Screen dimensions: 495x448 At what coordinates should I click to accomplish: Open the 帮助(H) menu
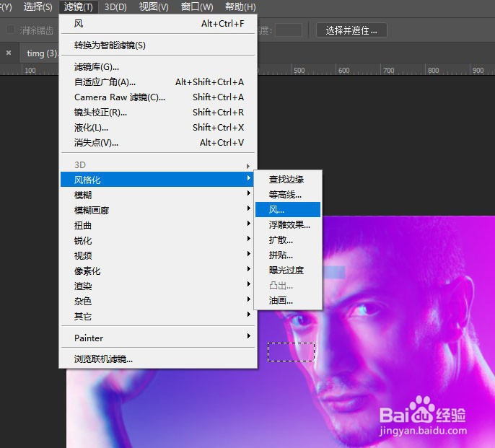(240, 6)
